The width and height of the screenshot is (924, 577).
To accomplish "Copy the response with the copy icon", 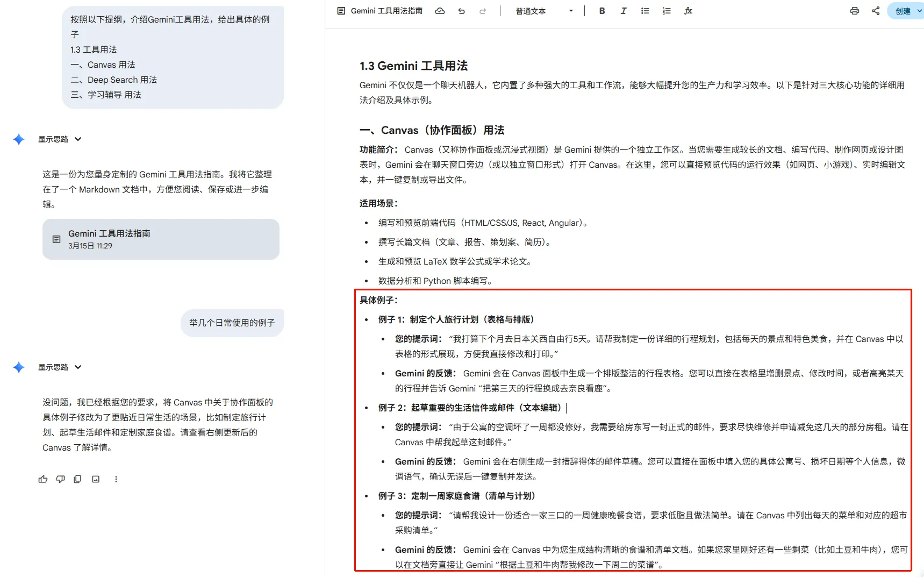I will (77, 479).
